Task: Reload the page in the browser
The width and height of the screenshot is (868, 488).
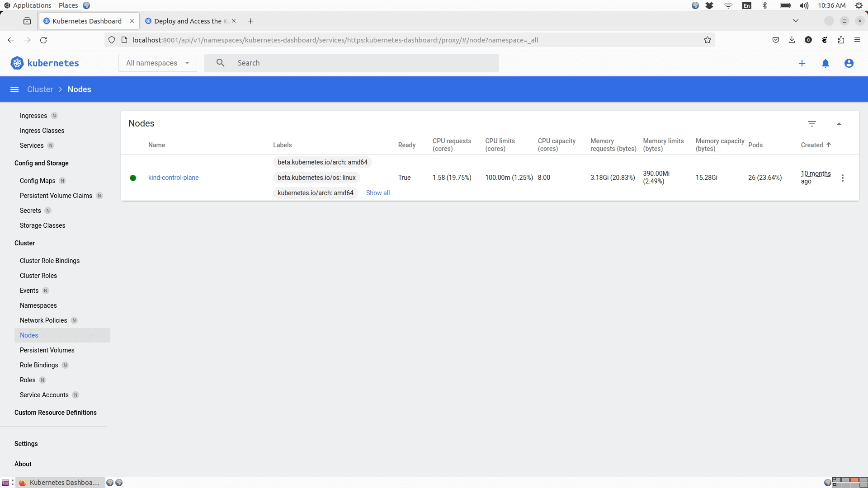Action: click(43, 40)
